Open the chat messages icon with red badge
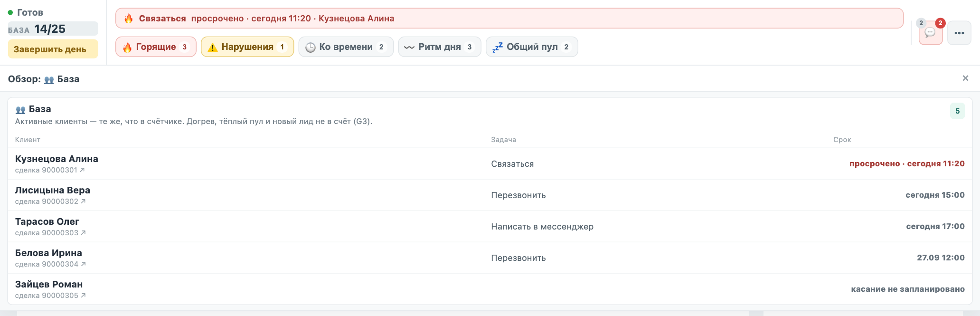980x316 pixels. point(930,33)
